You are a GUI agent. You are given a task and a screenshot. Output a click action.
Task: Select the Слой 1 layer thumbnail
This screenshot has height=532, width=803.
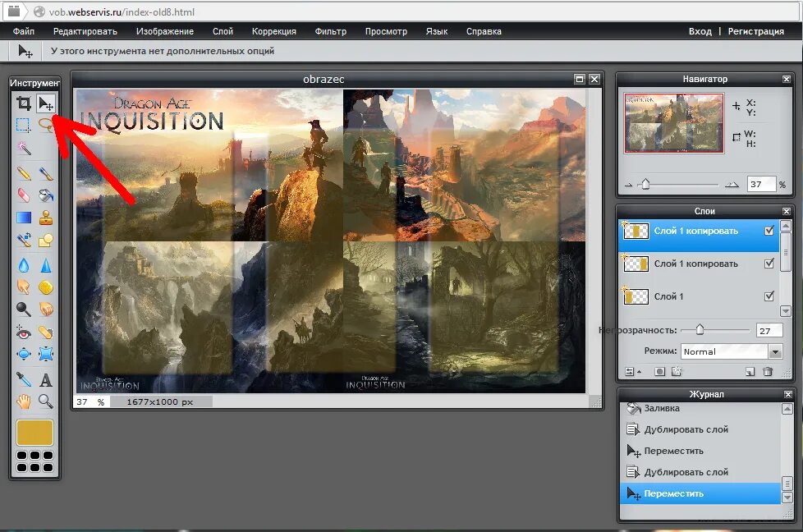tap(636, 296)
